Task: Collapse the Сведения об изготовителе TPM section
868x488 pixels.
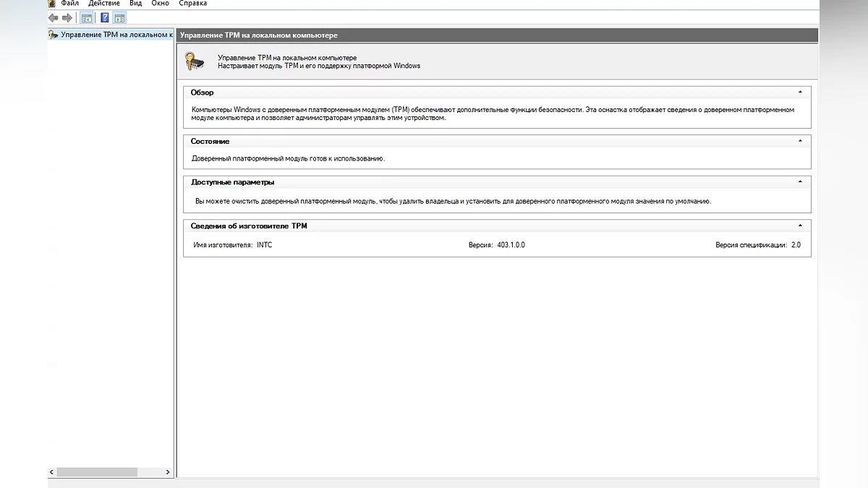Action: point(800,226)
